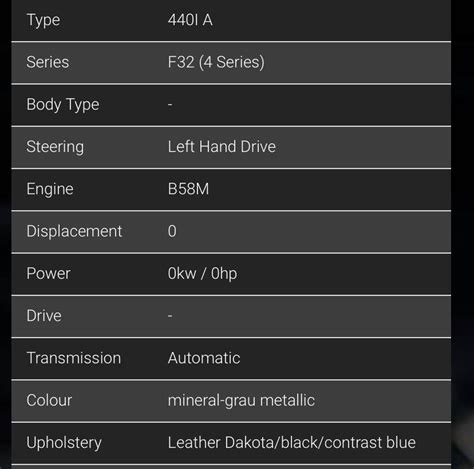Click the 0kw / 0hp value

coord(202,274)
